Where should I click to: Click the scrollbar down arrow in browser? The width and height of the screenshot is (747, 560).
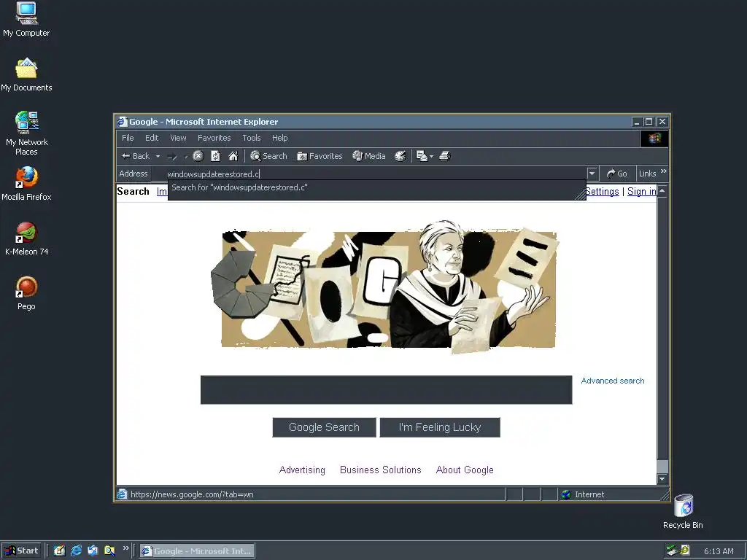pyautogui.click(x=662, y=479)
